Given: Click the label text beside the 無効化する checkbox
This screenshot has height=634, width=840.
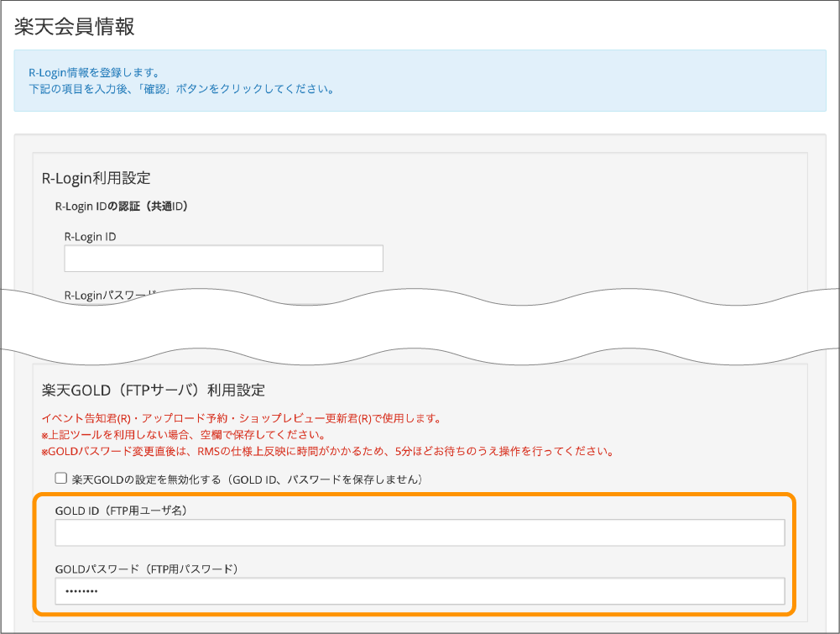Looking at the screenshot, I should tap(246, 479).
